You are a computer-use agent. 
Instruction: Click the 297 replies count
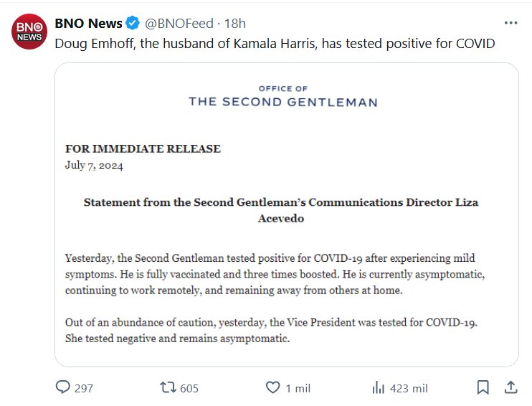coord(84,388)
